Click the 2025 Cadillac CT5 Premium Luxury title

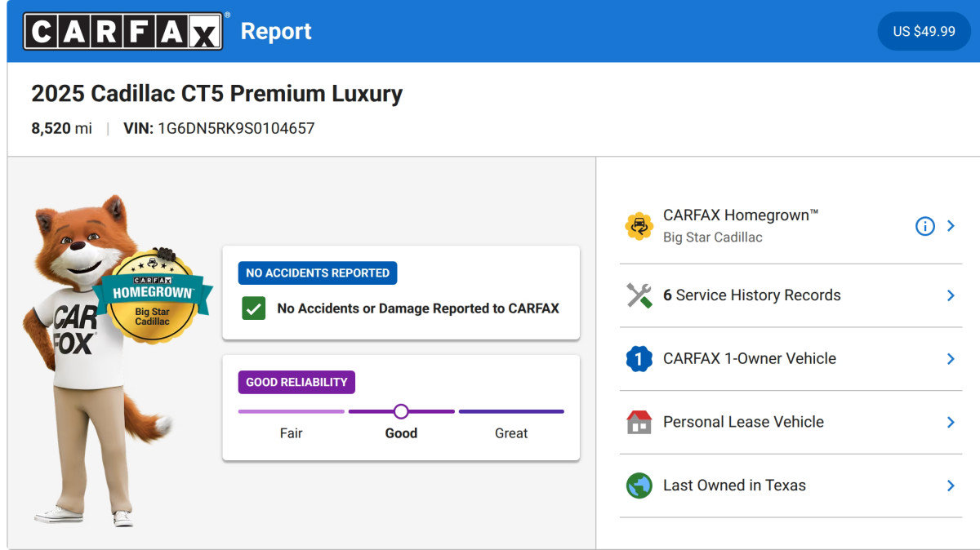click(216, 93)
